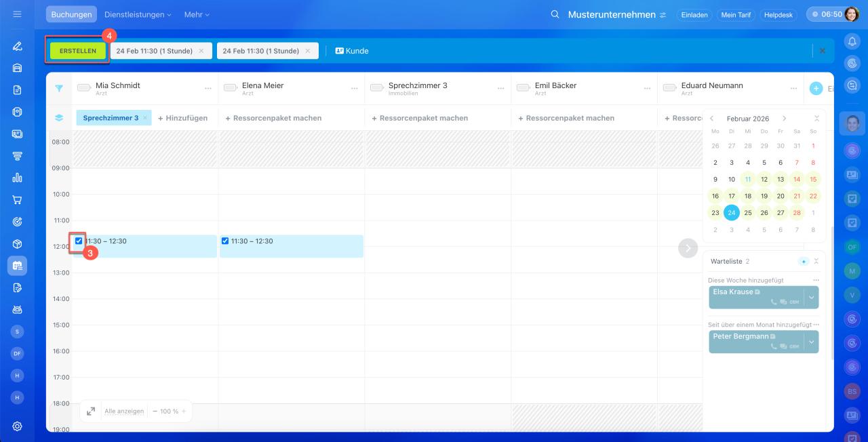This screenshot has height=442, width=868.
Task: Decrease zoom with the minus control
Action: pos(155,411)
